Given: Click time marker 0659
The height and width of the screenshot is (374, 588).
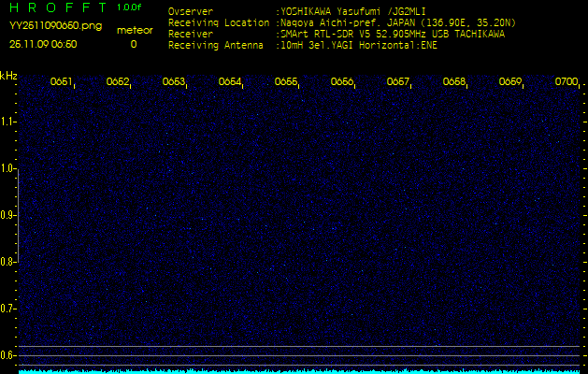Looking at the screenshot, I should pos(510,81).
